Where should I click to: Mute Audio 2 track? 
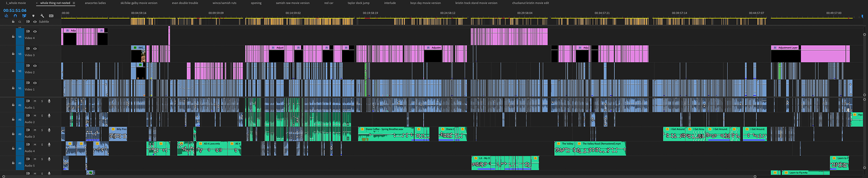(x=35, y=116)
